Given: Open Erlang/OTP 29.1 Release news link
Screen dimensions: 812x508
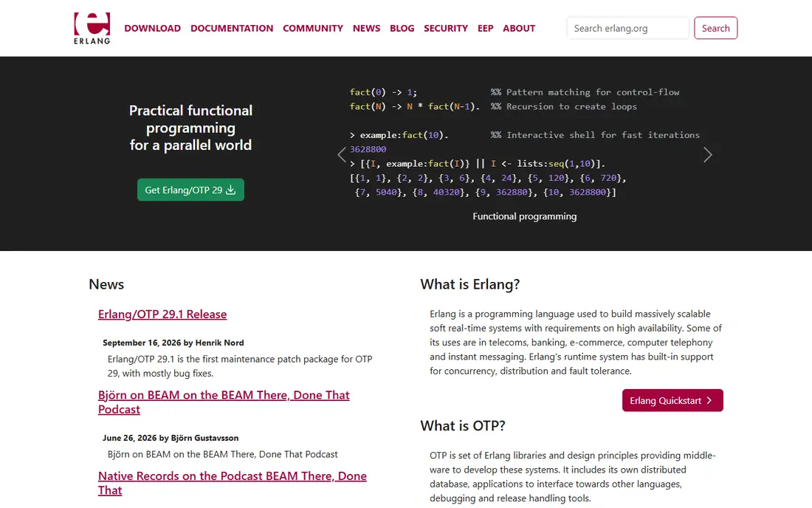Looking at the screenshot, I should pyautogui.click(x=162, y=315).
